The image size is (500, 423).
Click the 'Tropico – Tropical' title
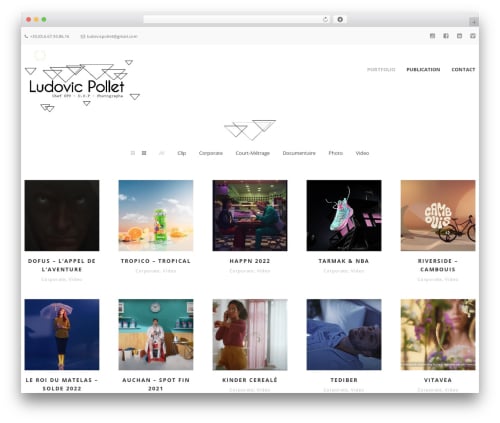click(x=156, y=261)
